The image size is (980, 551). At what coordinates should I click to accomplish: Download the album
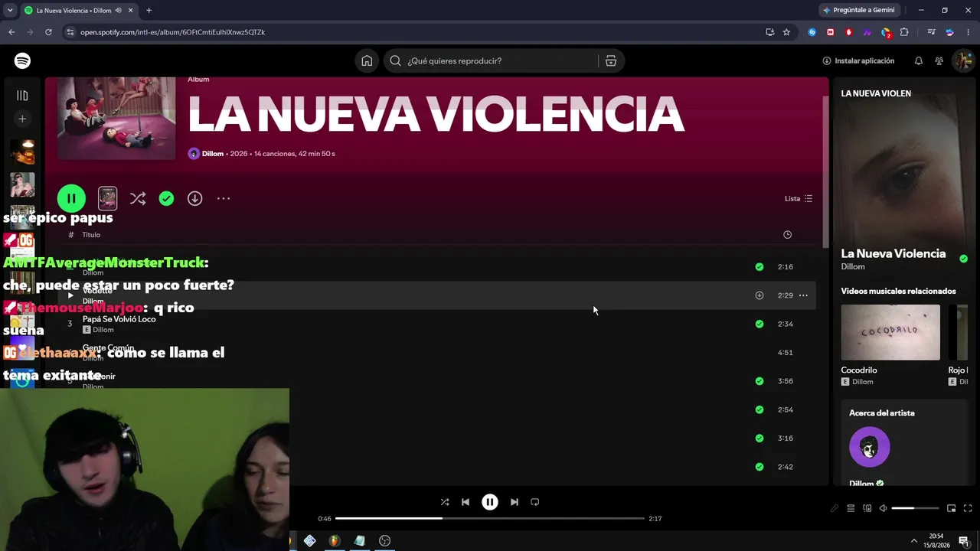194,198
